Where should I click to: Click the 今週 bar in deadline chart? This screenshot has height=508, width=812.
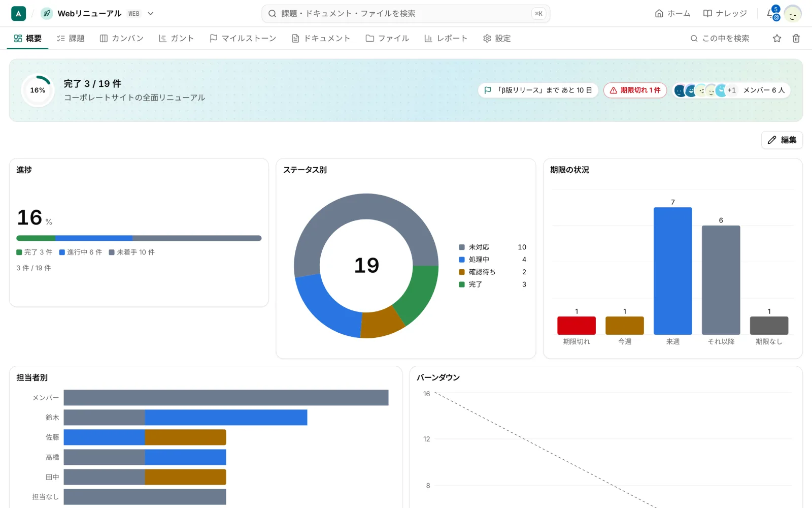625,325
